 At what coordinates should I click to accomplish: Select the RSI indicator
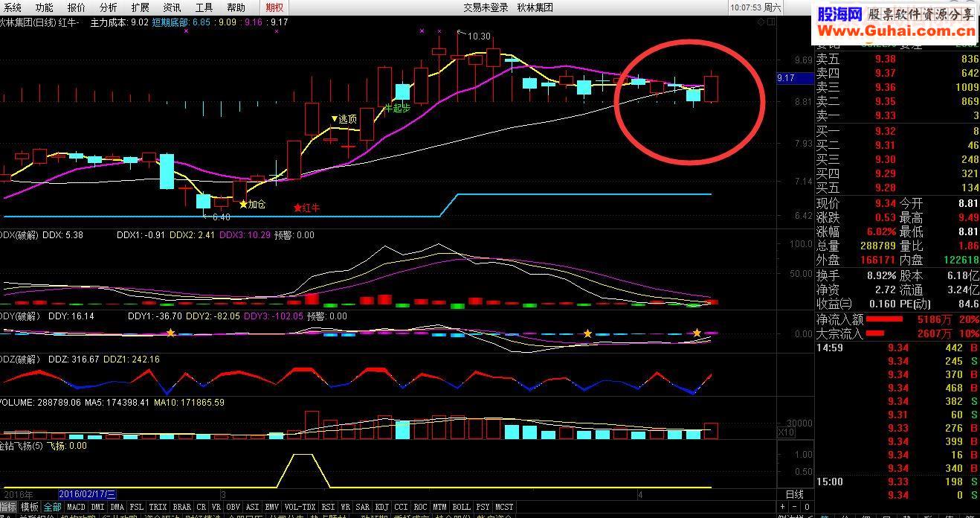329,508
